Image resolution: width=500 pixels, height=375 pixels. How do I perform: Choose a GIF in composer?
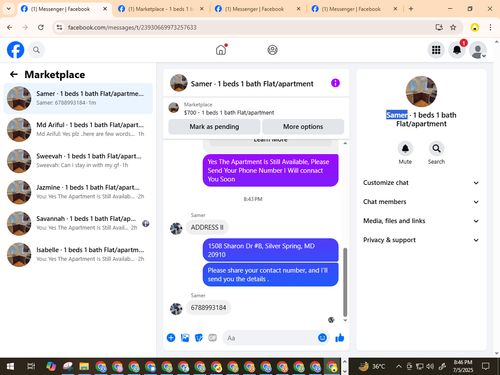213,338
